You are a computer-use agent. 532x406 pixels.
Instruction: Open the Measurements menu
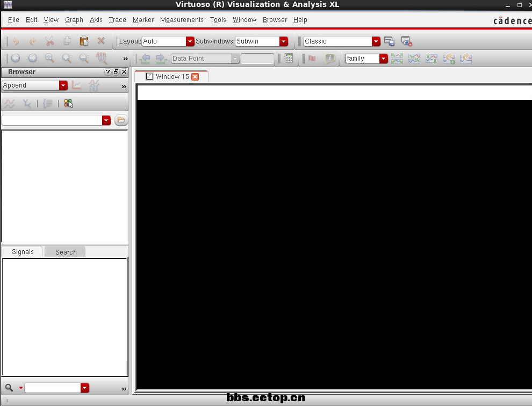tap(182, 20)
